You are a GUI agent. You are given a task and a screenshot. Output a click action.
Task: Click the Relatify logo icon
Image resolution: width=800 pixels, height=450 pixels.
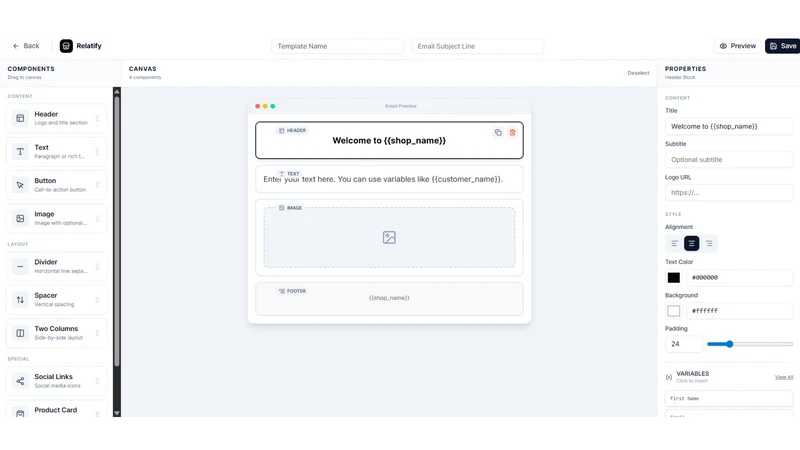pyautogui.click(x=66, y=46)
